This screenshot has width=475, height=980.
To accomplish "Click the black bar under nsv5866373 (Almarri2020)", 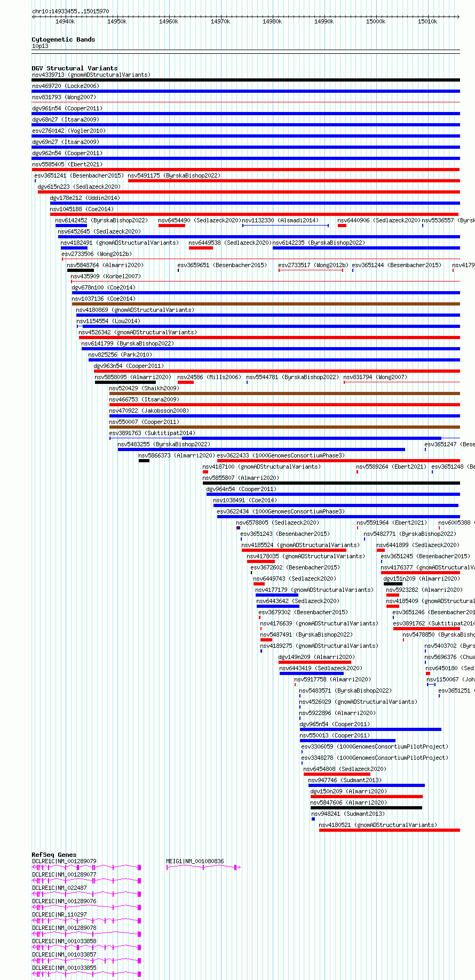I will (x=144, y=461).
